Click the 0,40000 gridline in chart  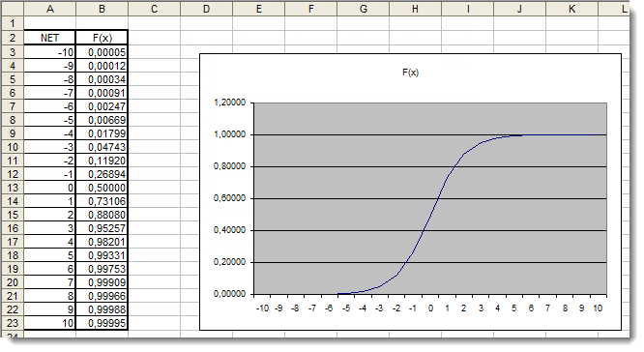(430, 230)
